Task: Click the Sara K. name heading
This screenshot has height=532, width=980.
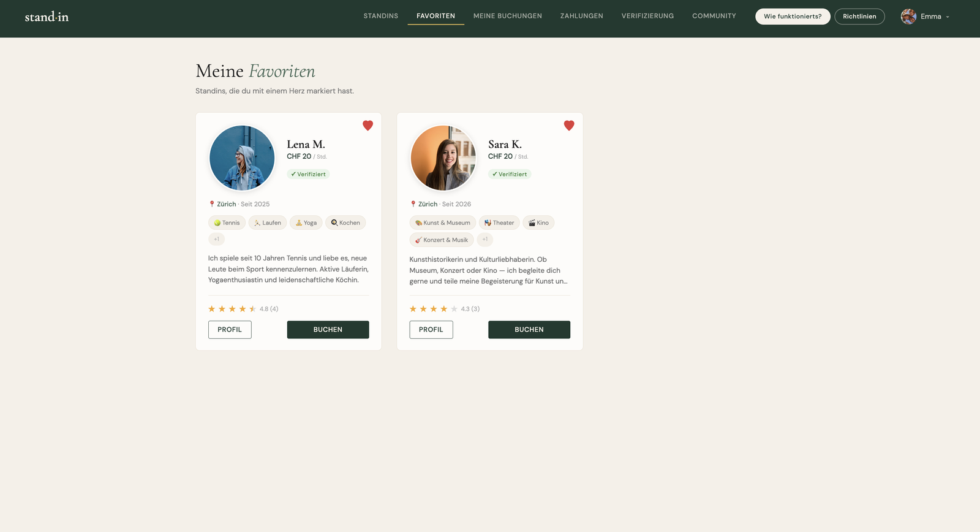Action: click(505, 145)
